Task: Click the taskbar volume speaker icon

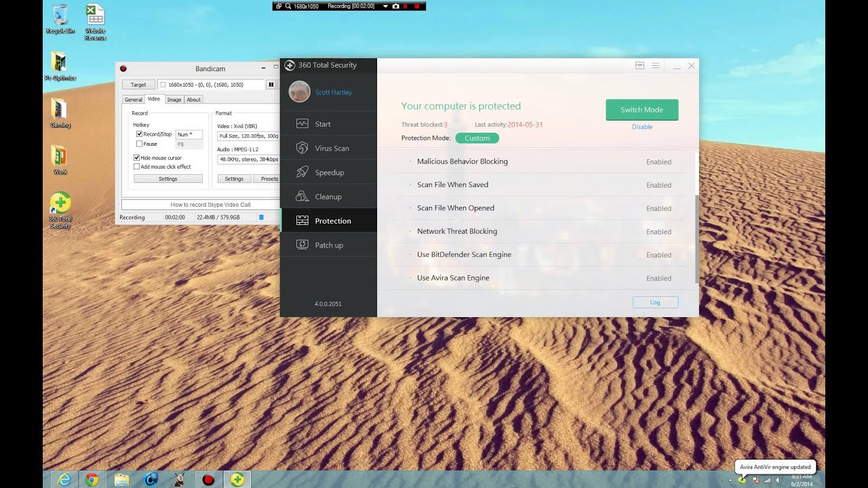Action: [778, 480]
